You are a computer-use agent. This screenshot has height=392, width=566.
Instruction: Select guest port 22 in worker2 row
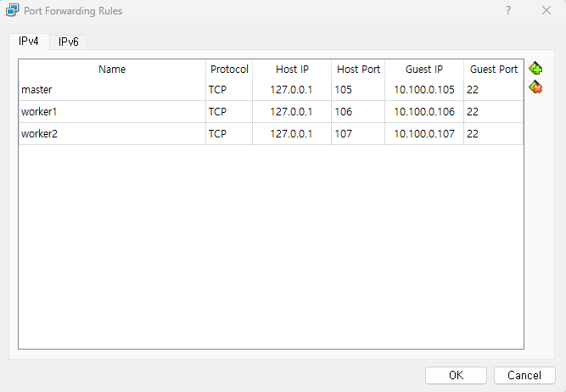pos(493,134)
